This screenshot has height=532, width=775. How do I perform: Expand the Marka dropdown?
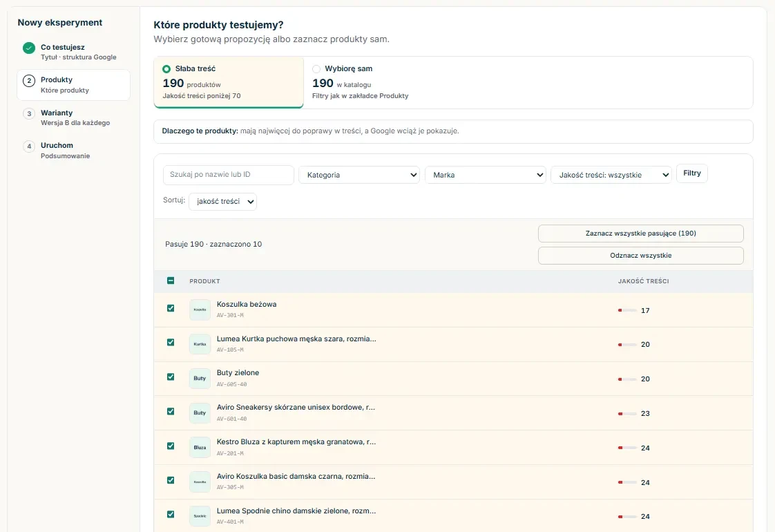[486, 175]
